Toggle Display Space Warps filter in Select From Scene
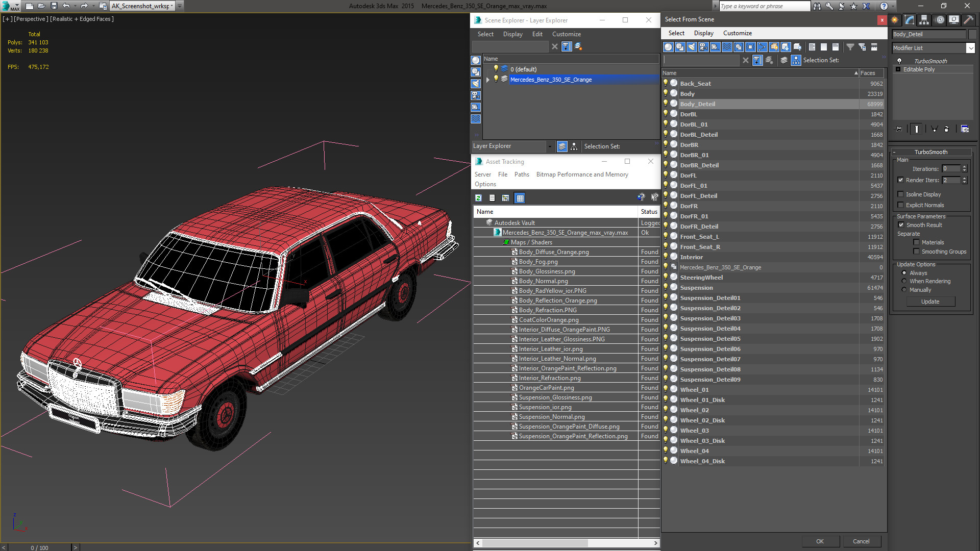Image resolution: width=980 pixels, height=551 pixels. click(727, 47)
